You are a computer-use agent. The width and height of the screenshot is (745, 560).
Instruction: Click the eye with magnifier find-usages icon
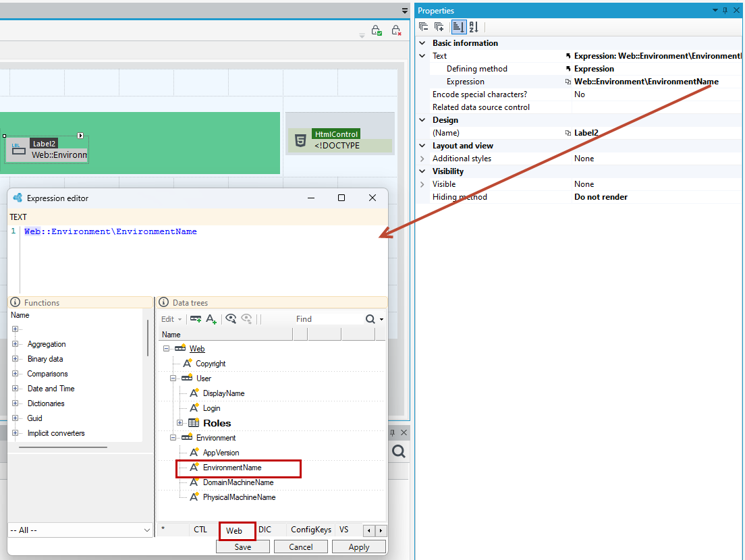pos(231,319)
